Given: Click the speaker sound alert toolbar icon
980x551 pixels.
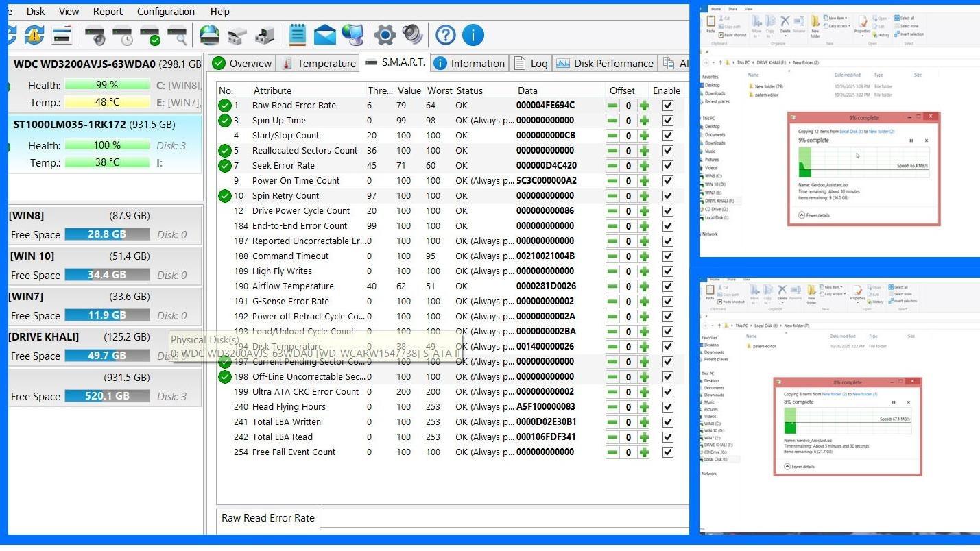Looking at the screenshot, I should [412, 35].
